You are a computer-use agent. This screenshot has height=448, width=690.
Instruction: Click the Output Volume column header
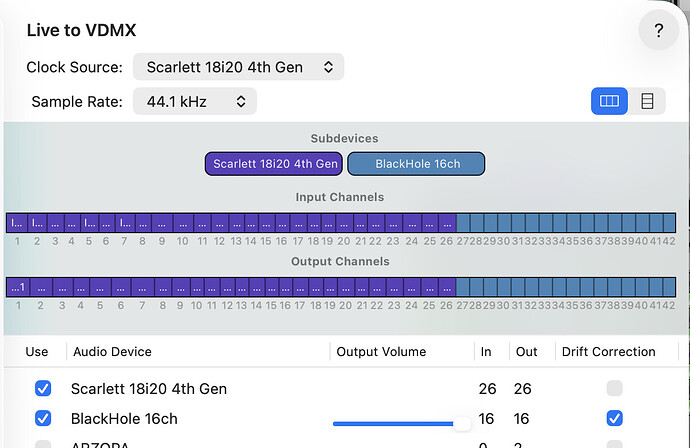(381, 352)
